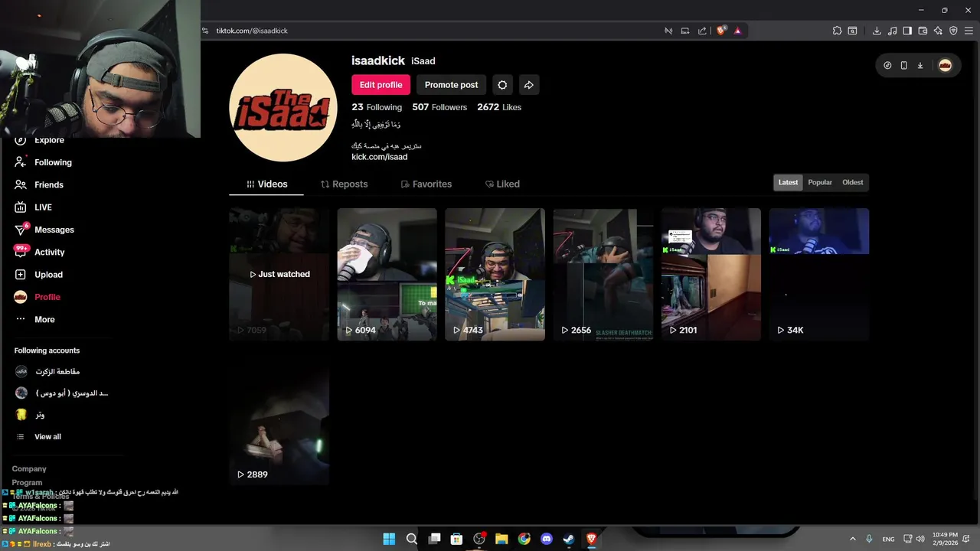Click the TikTok address bar URL
Viewport: 980px width, 551px height.
(252, 31)
